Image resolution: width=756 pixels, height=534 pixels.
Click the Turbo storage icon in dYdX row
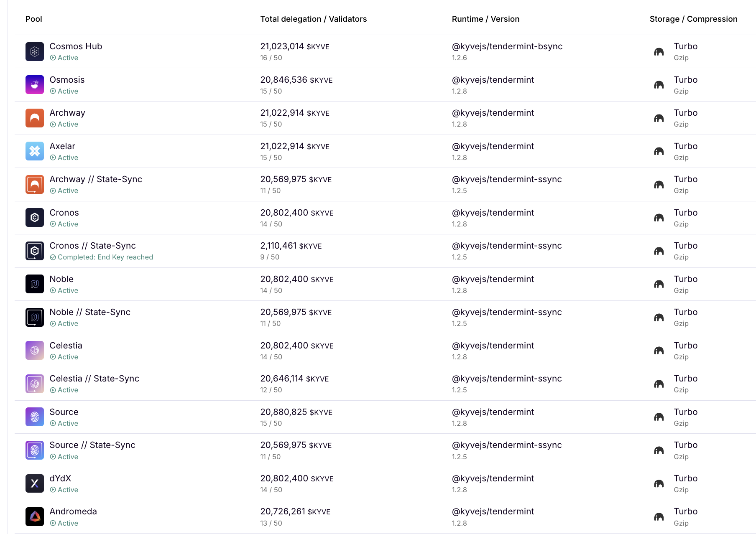[x=659, y=483]
